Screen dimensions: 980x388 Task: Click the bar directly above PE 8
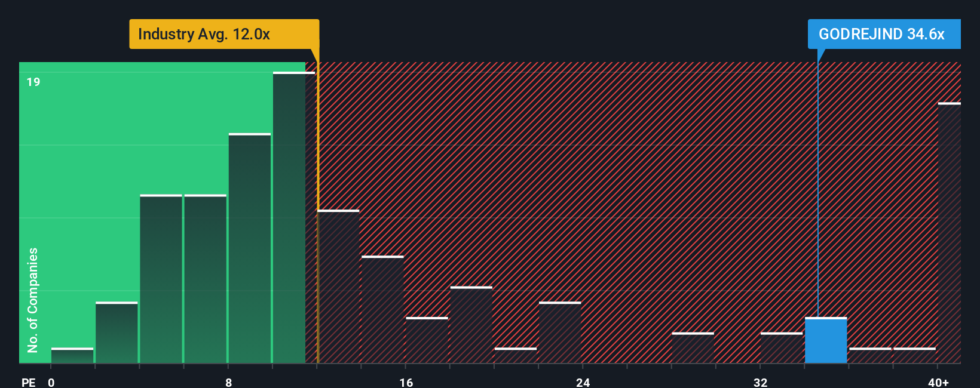pyautogui.click(x=250, y=248)
